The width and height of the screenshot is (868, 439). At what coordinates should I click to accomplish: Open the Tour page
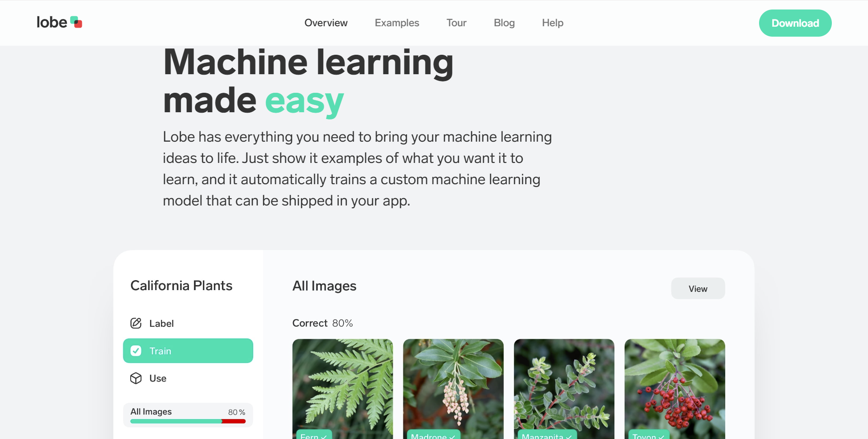[x=457, y=23]
